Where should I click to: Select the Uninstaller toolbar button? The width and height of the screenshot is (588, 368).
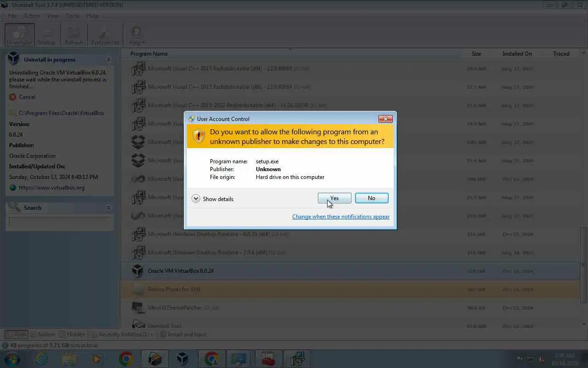[20, 35]
